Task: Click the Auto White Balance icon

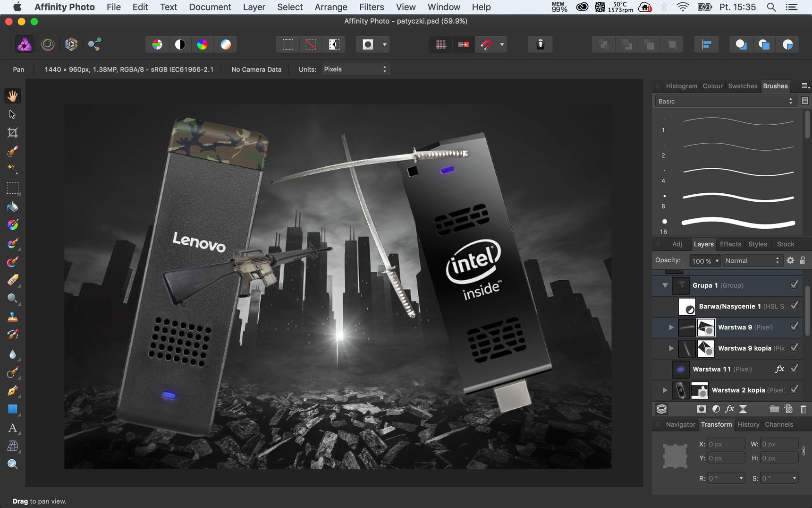Action: (226, 44)
